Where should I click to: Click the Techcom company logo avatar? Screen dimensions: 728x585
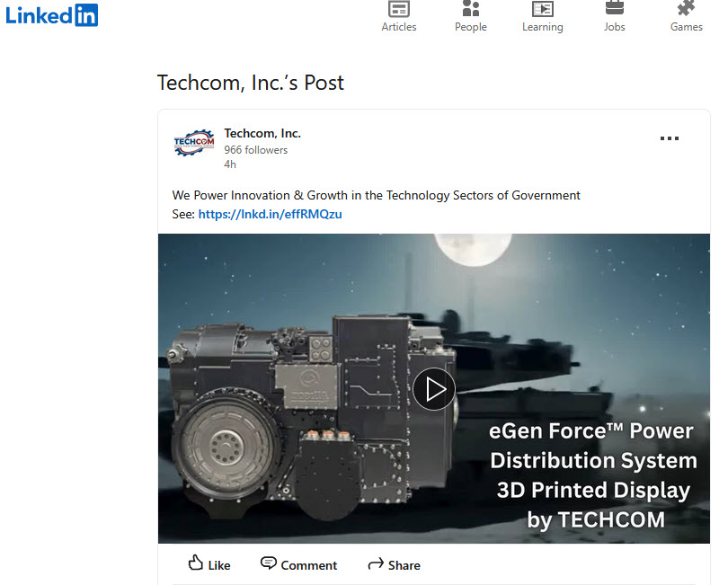(x=194, y=143)
